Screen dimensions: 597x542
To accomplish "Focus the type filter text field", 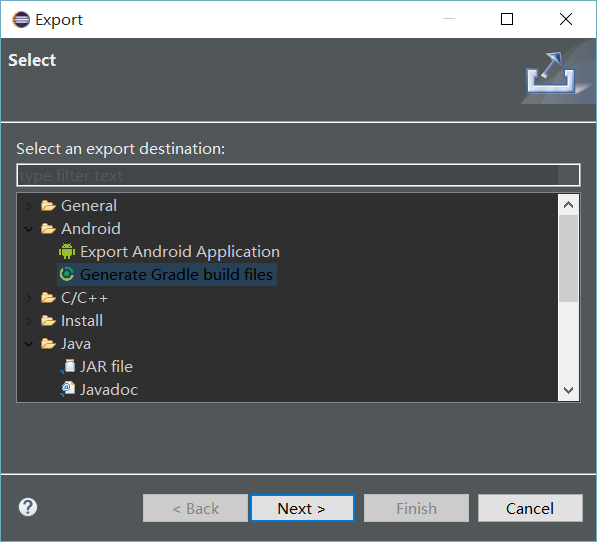I will pyautogui.click(x=298, y=175).
